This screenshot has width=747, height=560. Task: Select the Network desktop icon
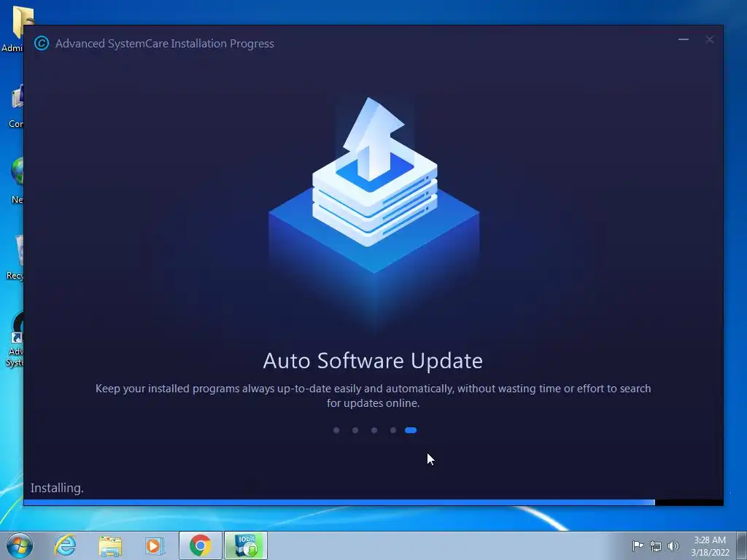[16, 180]
